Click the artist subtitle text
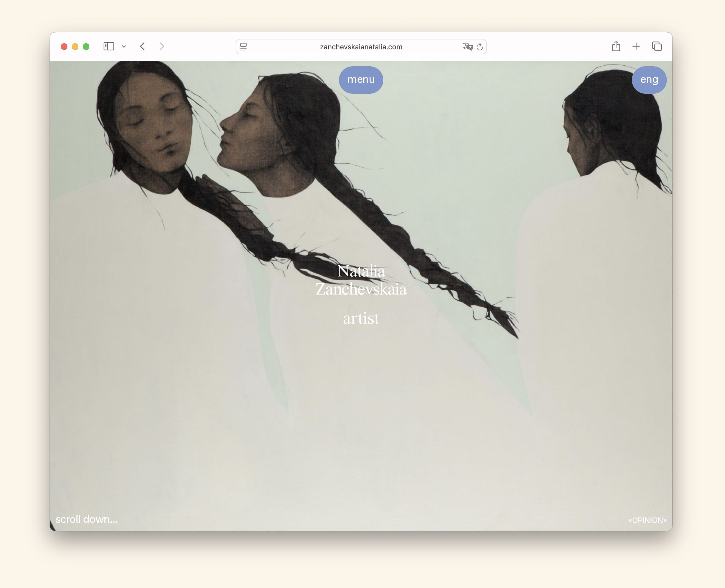 point(361,318)
